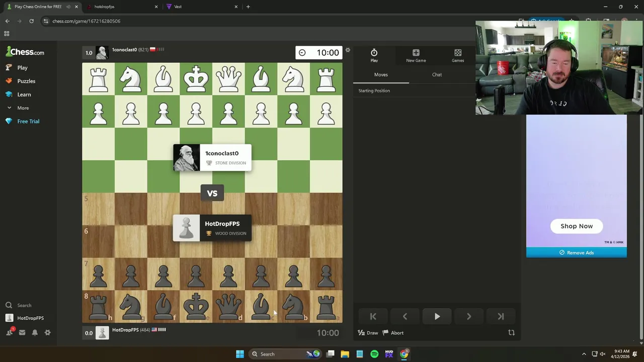Show hidden tray icons chevron
The height and width of the screenshot is (362, 644).
pos(584,354)
